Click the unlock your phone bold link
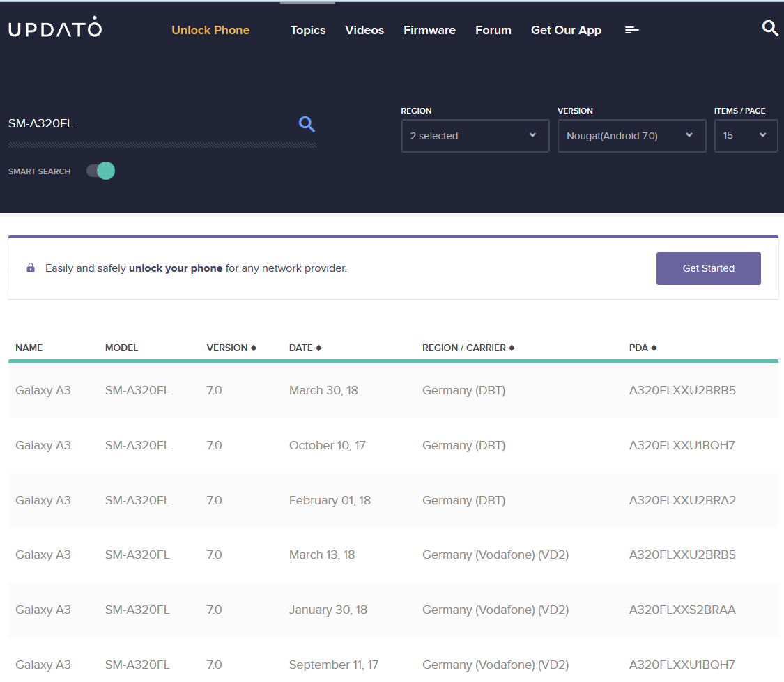The image size is (784, 682). tap(176, 268)
